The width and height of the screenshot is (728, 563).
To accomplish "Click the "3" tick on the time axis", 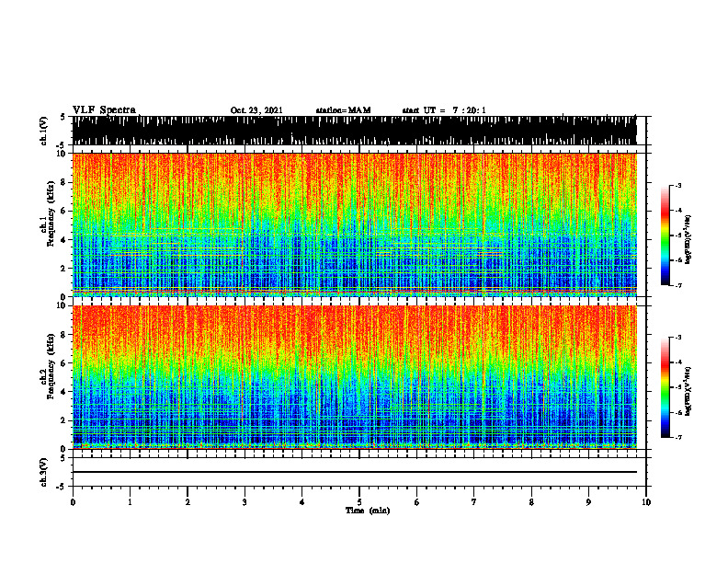I will (245, 502).
